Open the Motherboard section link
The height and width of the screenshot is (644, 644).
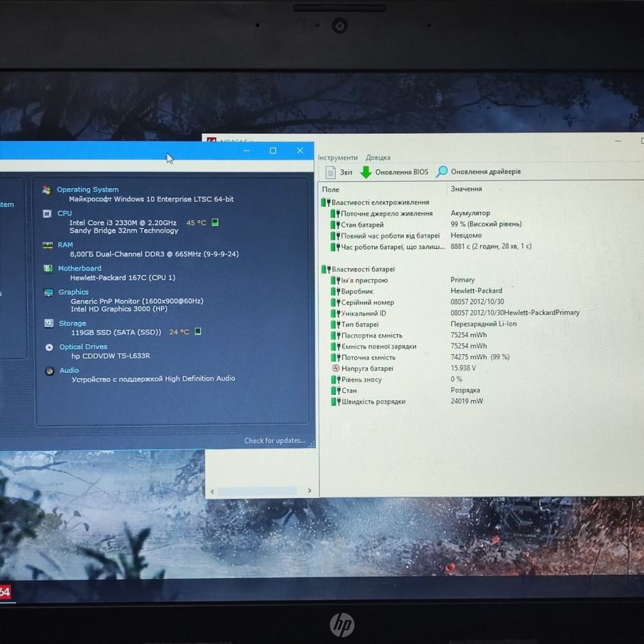pyautogui.click(x=79, y=268)
